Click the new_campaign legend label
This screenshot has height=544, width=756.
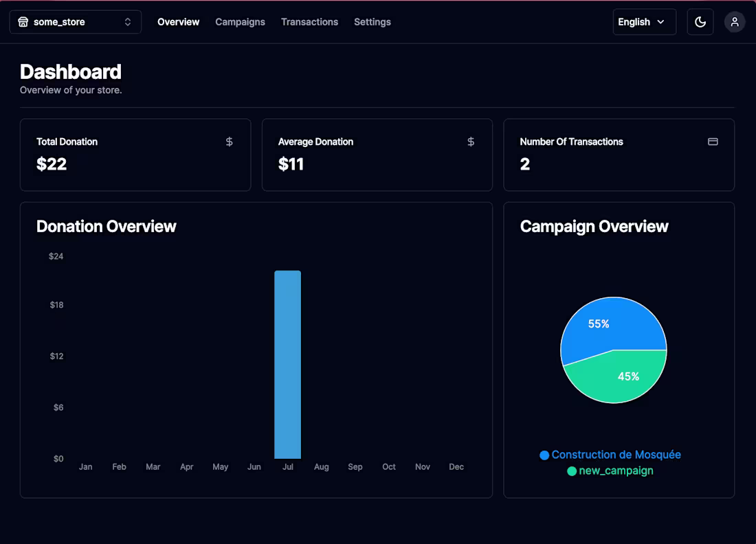coord(616,471)
